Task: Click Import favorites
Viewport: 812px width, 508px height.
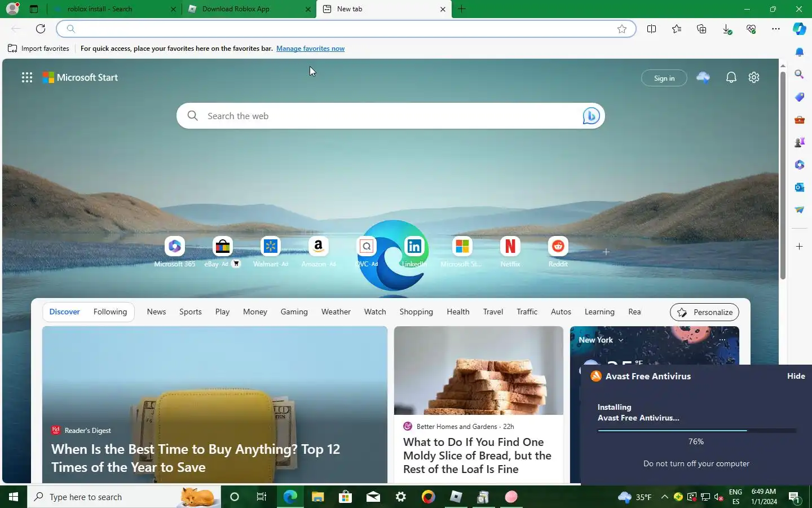Action: 38,49
